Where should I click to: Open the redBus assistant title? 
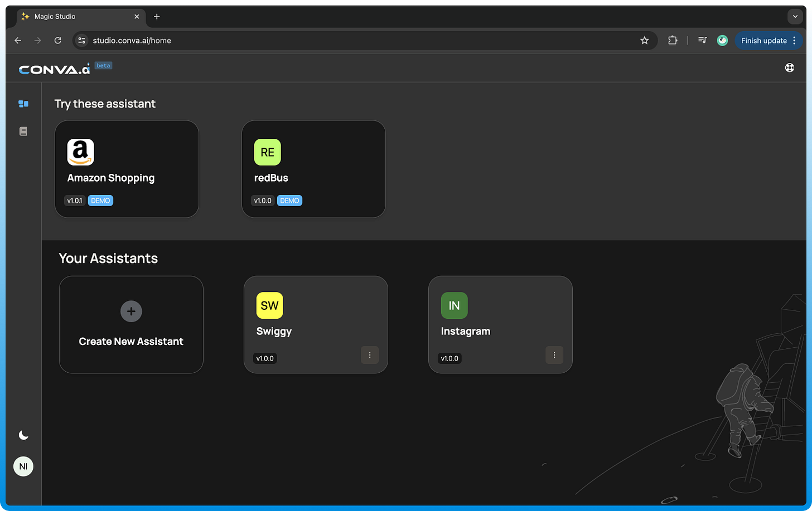[x=271, y=178]
